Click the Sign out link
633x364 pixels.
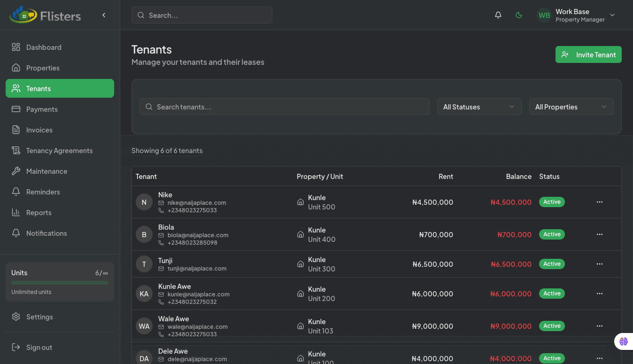coord(39,347)
